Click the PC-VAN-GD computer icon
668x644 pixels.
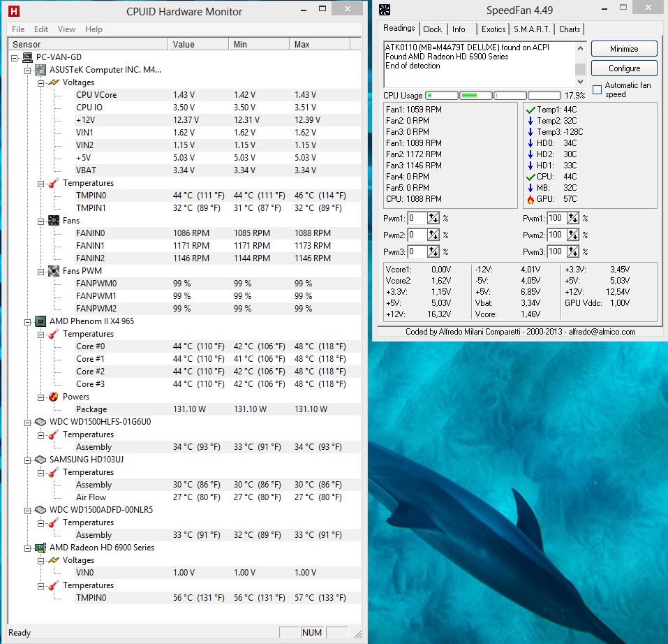click(28, 57)
